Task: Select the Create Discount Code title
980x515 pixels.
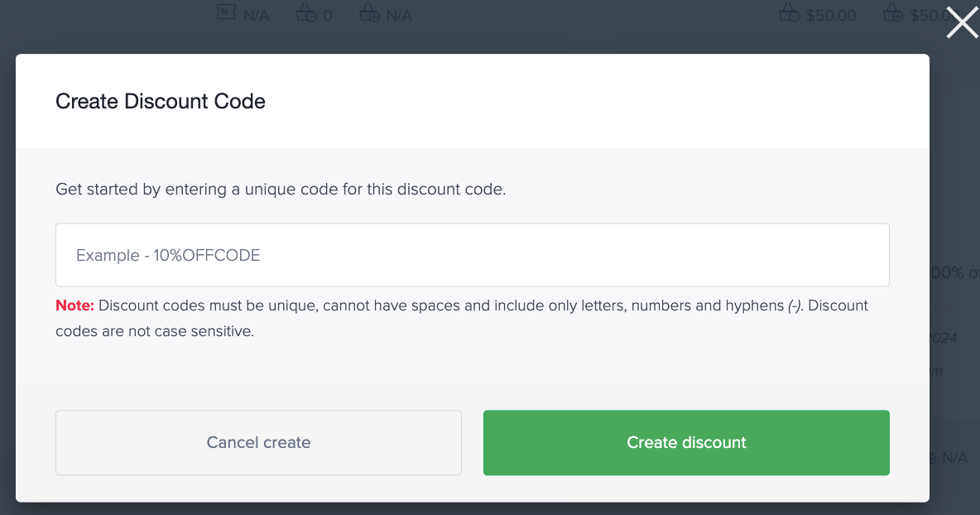Action: (x=160, y=101)
